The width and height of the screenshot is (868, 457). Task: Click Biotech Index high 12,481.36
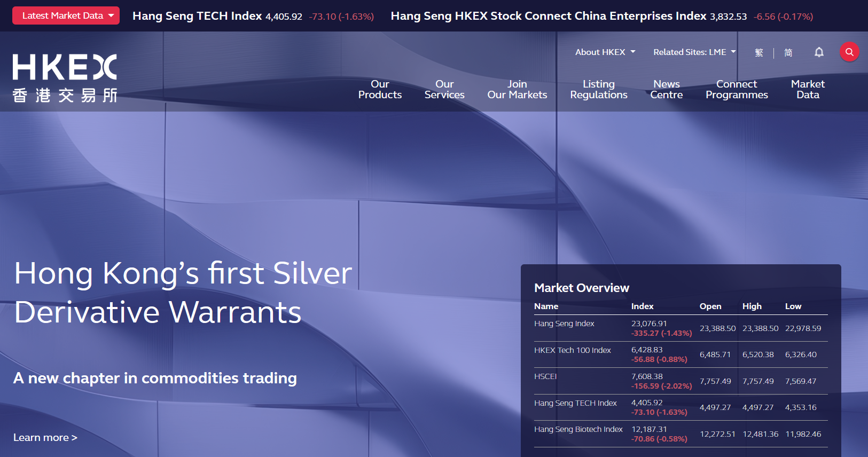pos(761,434)
